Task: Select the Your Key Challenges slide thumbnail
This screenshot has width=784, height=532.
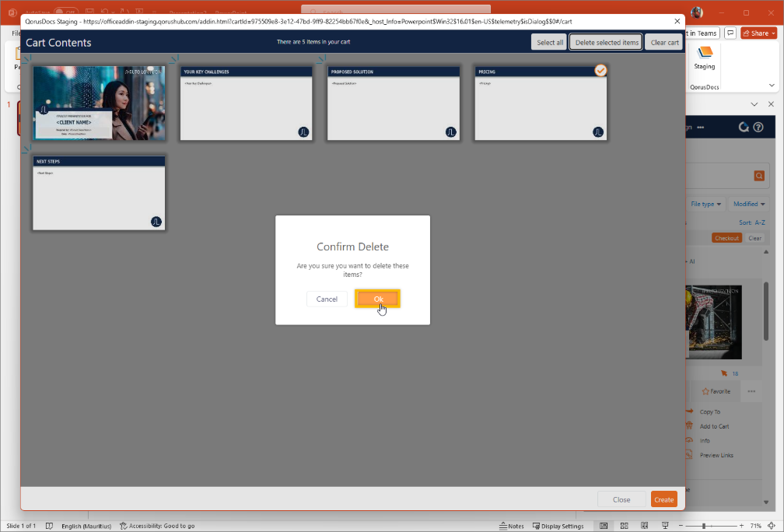Action: coord(246,103)
